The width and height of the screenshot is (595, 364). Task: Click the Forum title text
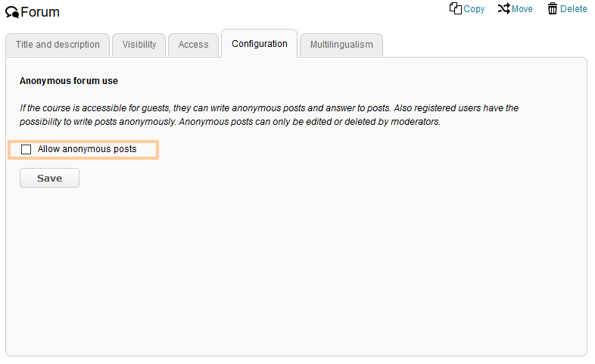click(x=40, y=12)
